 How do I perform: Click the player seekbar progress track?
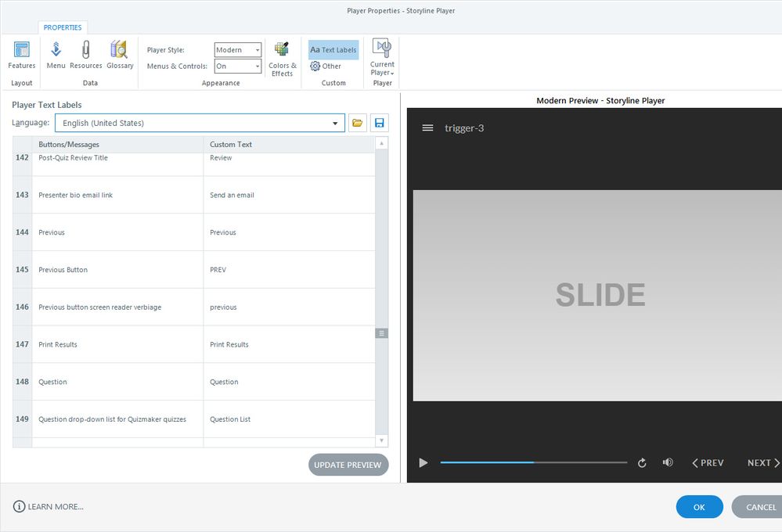tap(533, 462)
